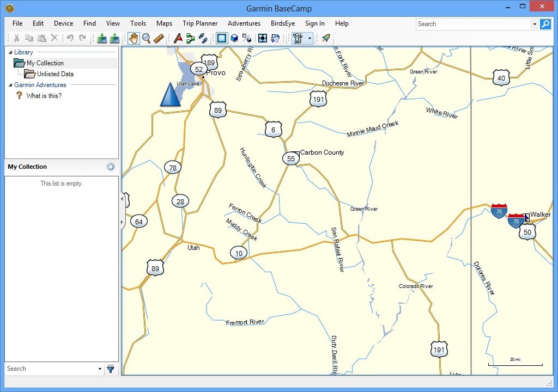Select the Zoom magnifier tool
This screenshot has height=392, width=558.
146,38
